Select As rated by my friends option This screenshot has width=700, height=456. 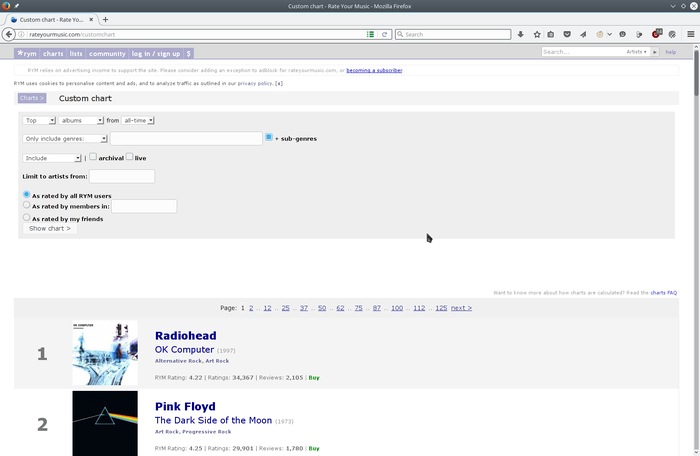[x=26, y=218]
